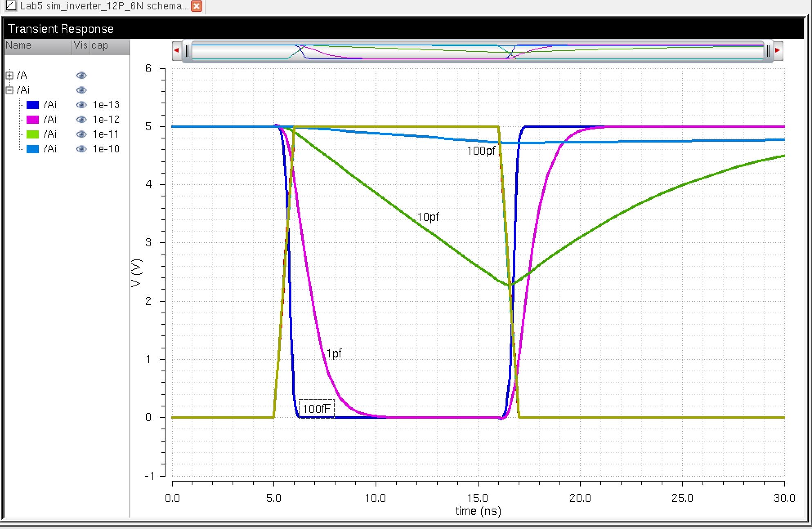Select the /A row name
Viewport: 812px width, 529px height.
[x=22, y=75]
